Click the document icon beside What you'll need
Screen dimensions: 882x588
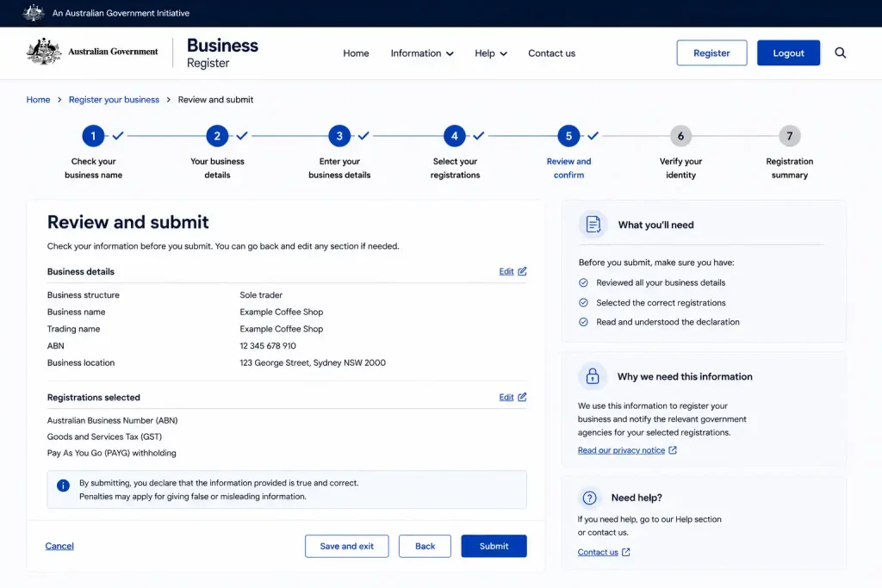pos(593,225)
